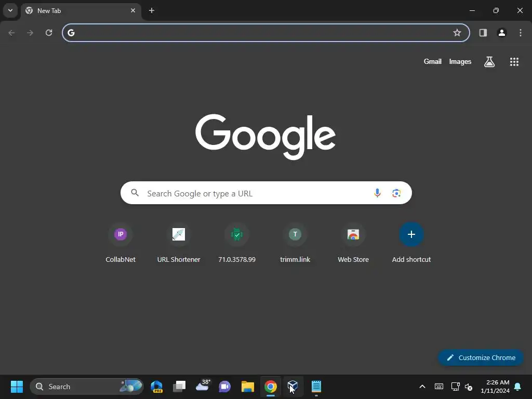532x399 pixels.
Task: Open File Explorer from the taskbar
Action: coord(248,387)
